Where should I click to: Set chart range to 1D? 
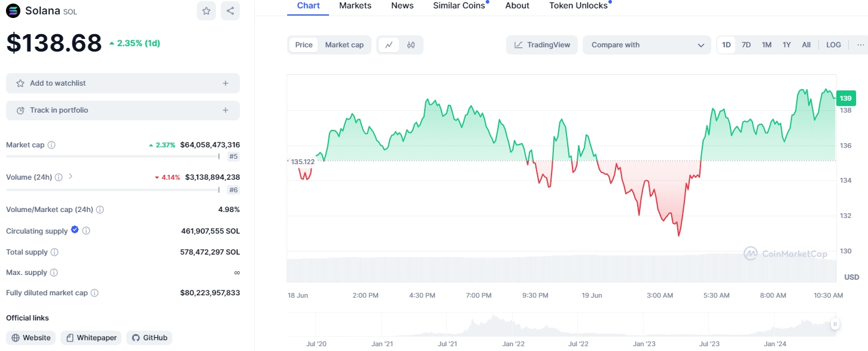point(726,45)
